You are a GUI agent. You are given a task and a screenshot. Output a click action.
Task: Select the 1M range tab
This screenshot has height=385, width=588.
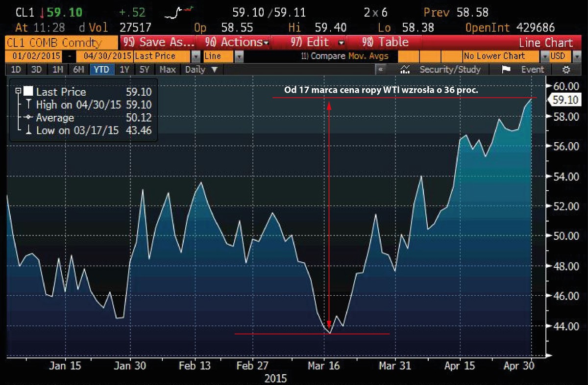pos(58,69)
